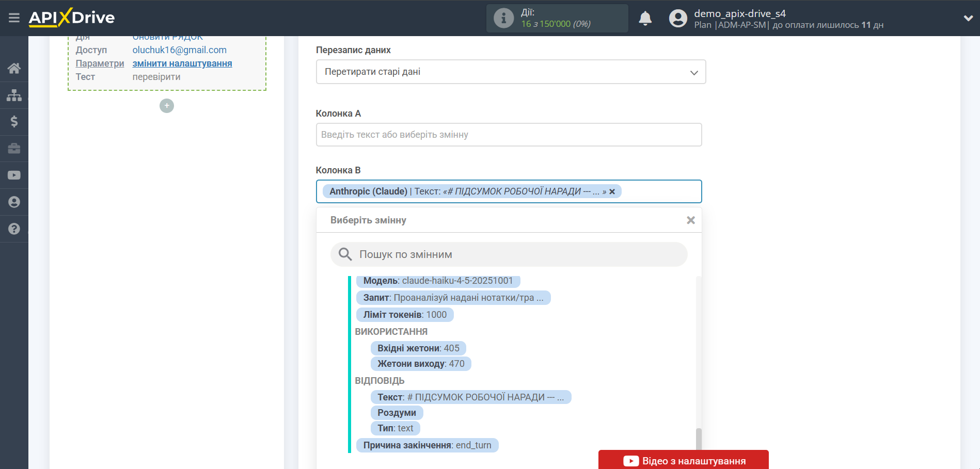Click the змінити налаштування link

[x=182, y=63]
